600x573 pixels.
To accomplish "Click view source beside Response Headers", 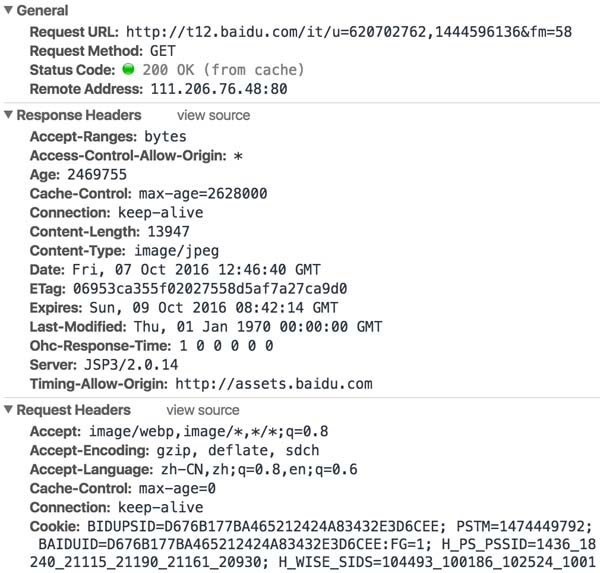I will click(x=211, y=116).
